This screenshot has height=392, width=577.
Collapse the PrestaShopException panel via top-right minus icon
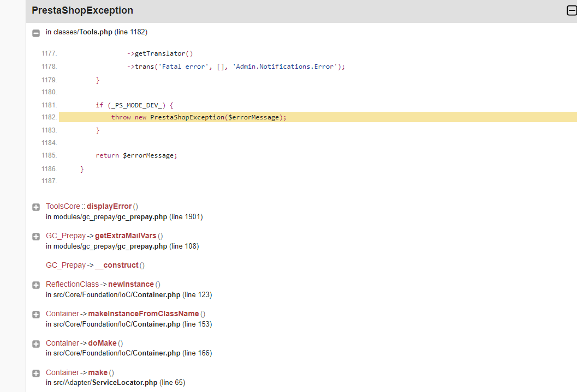click(572, 10)
